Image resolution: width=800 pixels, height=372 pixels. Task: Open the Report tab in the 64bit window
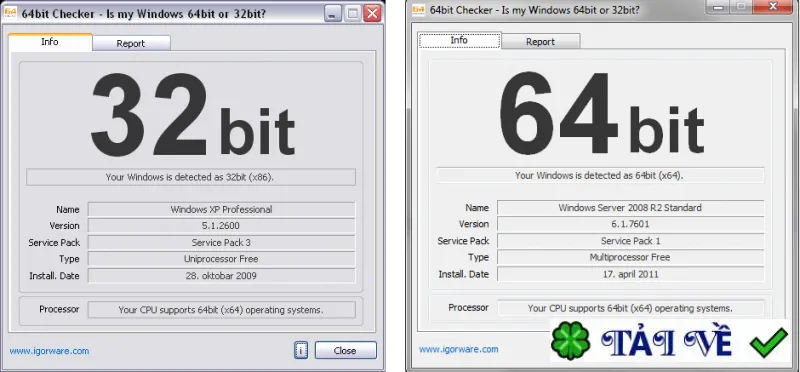[x=540, y=41]
